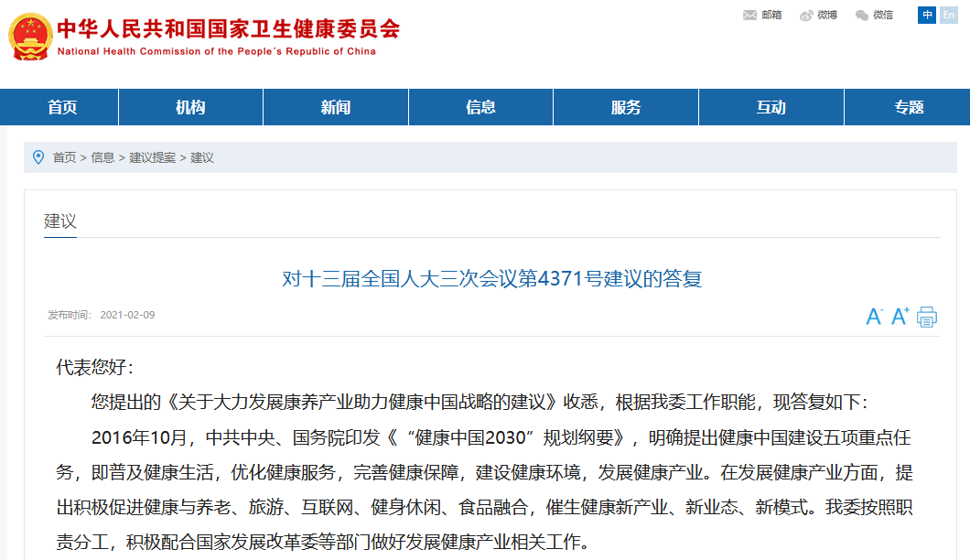The width and height of the screenshot is (970, 560).
Task: Open the 邮箱 mail icon
Action: 749,15
